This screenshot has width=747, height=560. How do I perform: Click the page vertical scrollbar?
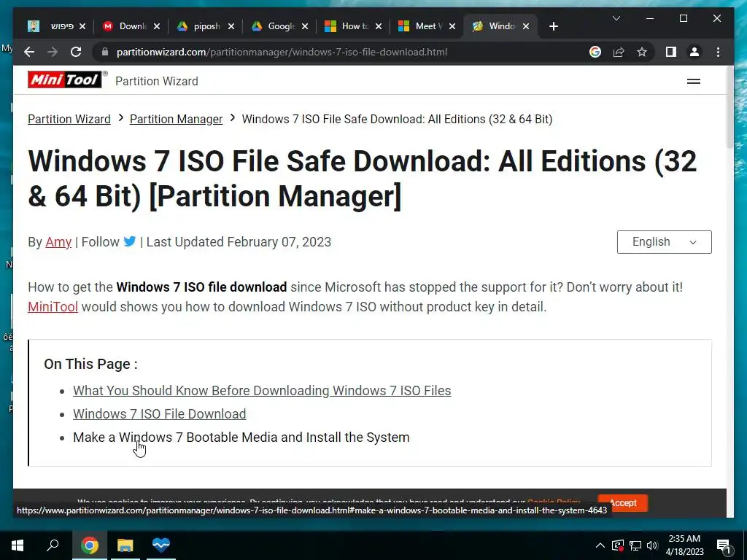(729, 107)
